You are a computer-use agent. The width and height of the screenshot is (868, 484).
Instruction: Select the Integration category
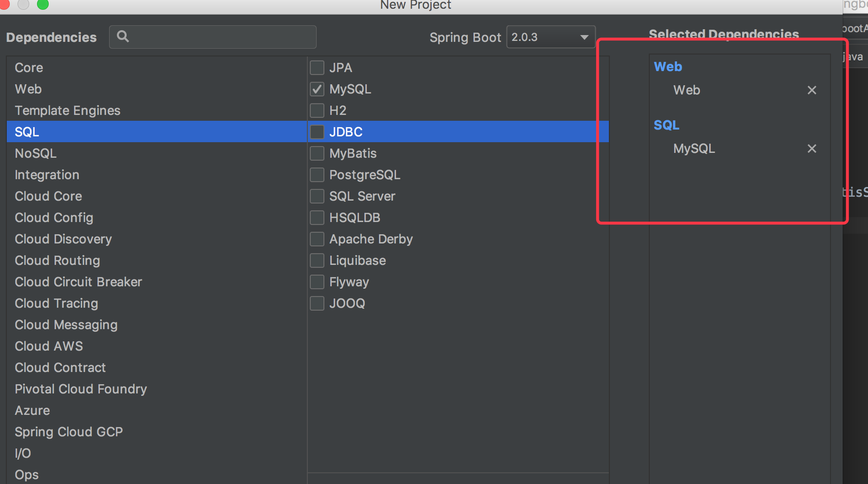pos(47,175)
